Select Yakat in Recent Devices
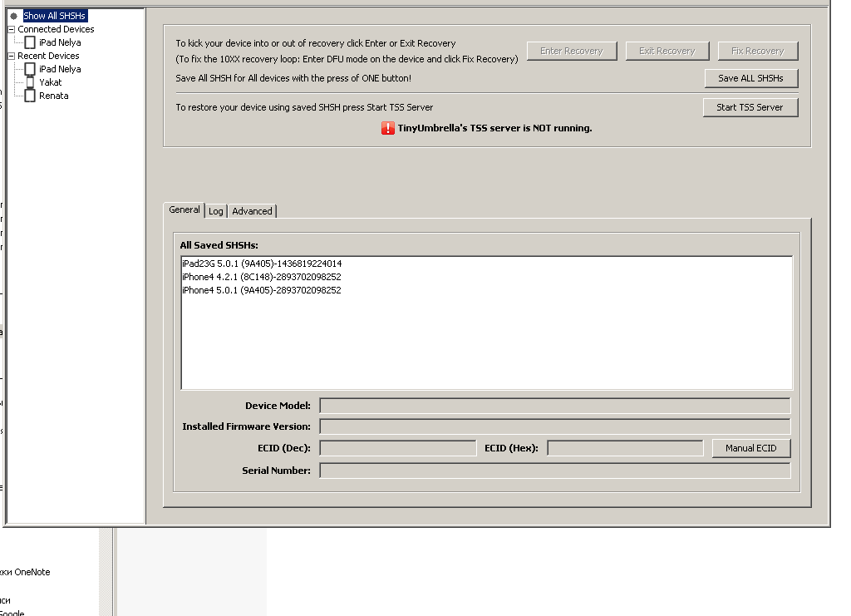Image resolution: width=851 pixels, height=616 pixels. (51, 82)
